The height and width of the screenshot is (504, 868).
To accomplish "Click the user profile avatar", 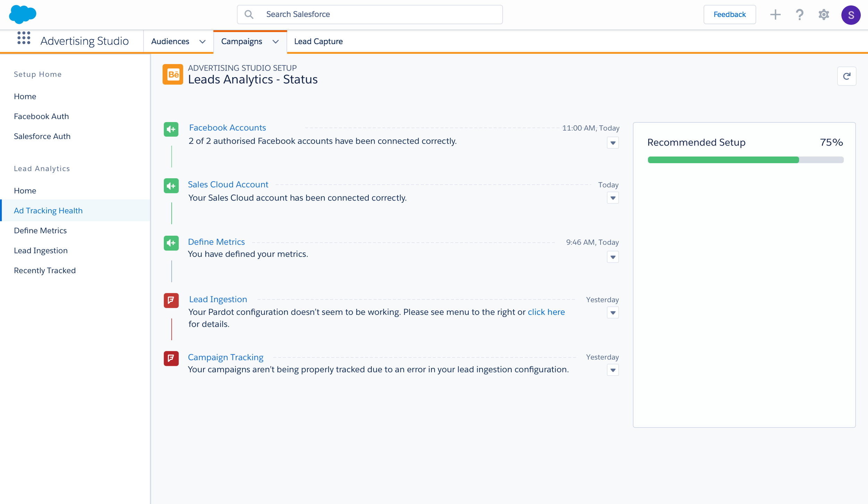I will coord(850,15).
